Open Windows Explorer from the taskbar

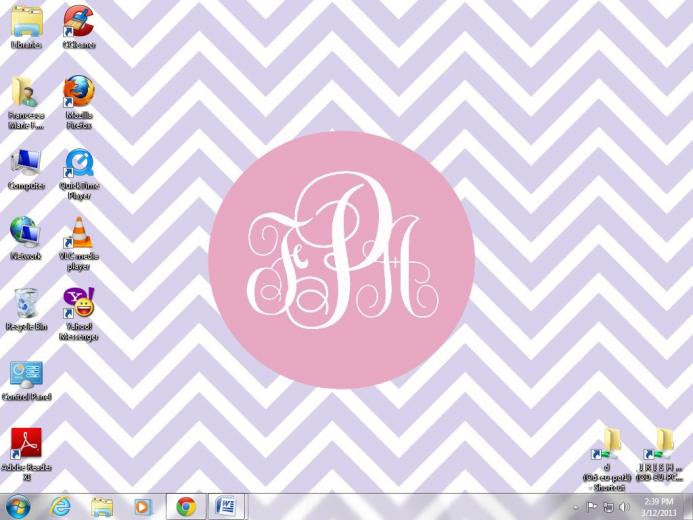tap(101, 506)
